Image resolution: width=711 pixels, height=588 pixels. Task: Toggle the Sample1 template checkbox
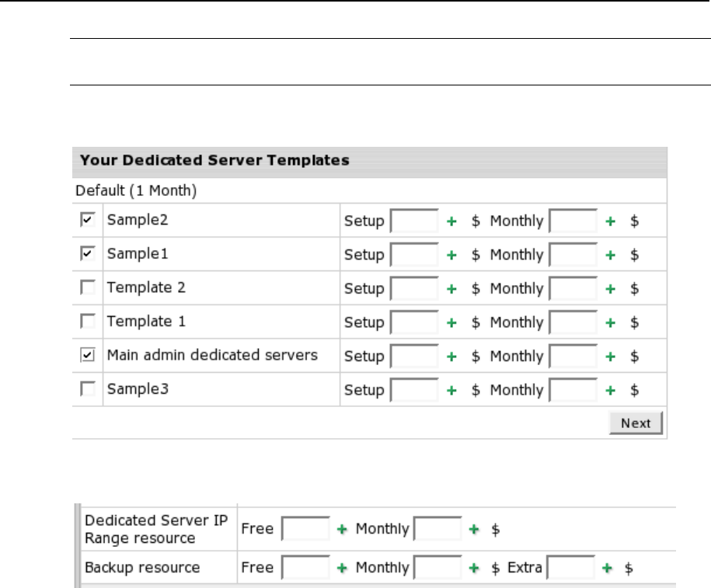tap(88, 254)
